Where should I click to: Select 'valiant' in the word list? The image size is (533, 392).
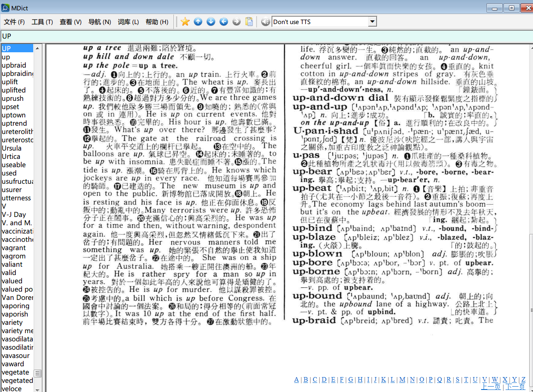tap(12, 264)
